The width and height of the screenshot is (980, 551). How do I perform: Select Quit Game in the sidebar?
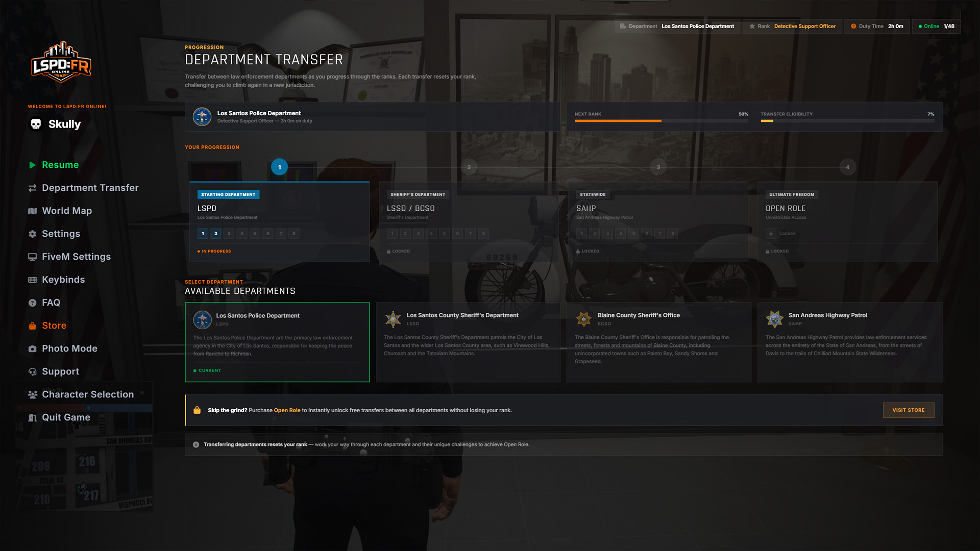[59, 417]
